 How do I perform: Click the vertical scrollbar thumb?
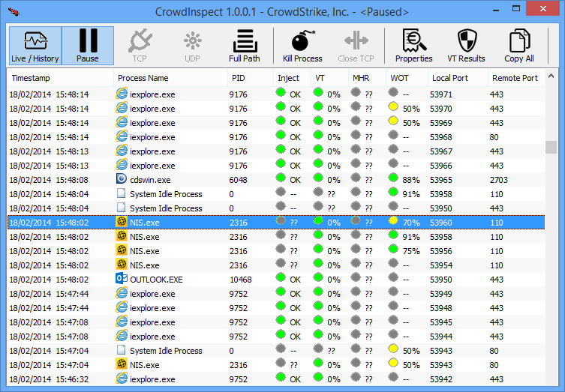coord(551,147)
